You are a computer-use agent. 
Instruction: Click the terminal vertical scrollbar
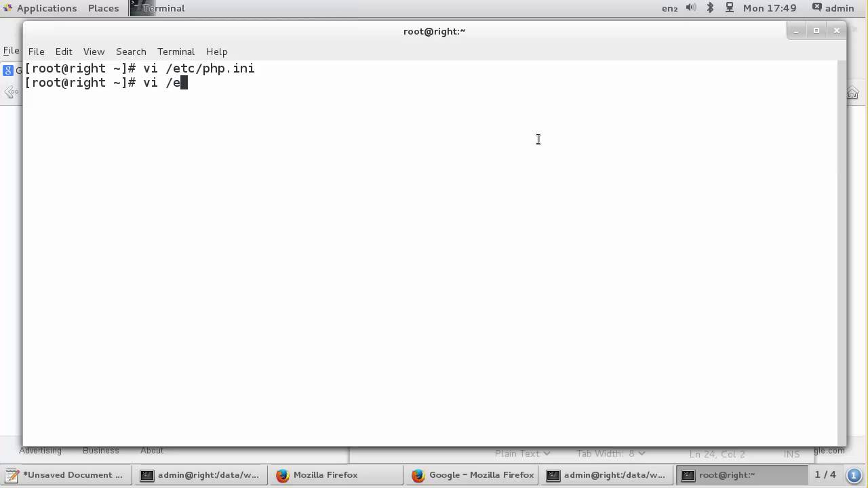tap(842, 253)
